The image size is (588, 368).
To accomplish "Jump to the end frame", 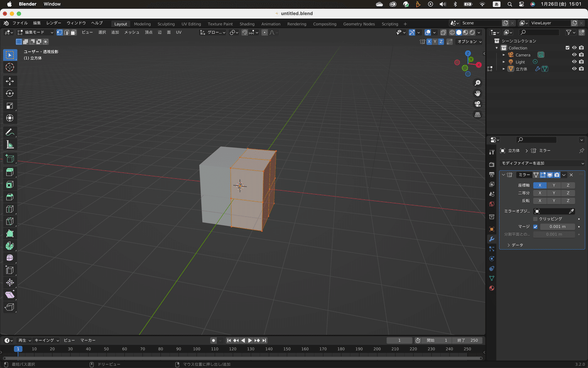I will [x=265, y=341].
